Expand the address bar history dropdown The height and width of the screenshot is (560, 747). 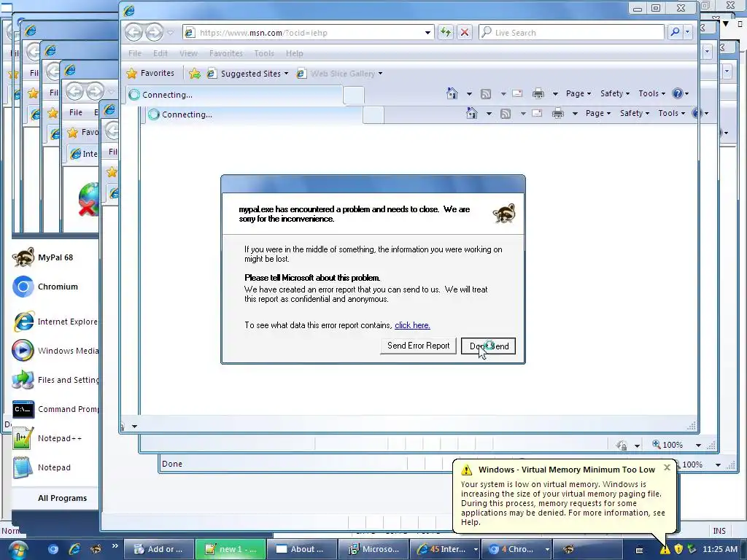click(x=427, y=32)
